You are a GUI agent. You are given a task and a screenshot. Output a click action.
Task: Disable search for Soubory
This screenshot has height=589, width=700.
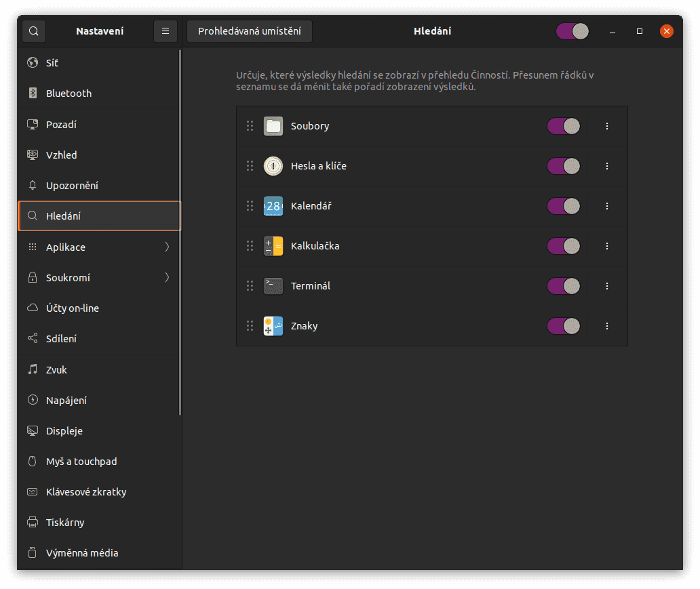[x=563, y=125]
